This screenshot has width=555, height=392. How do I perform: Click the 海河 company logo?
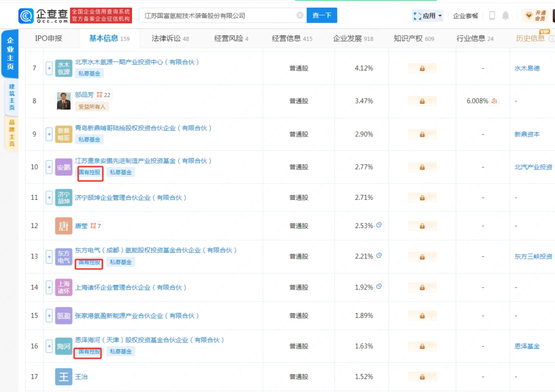coord(64,346)
